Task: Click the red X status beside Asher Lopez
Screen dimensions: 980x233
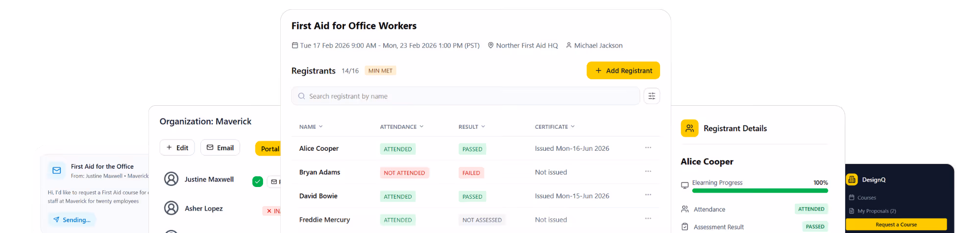Action: click(271, 211)
